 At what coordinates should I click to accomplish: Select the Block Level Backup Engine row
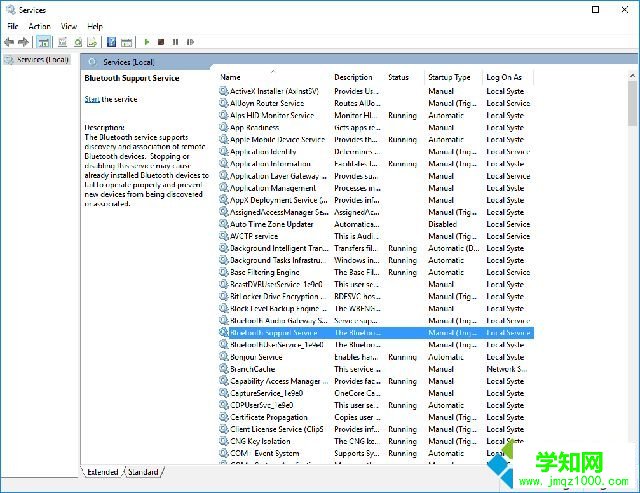click(x=376, y=308)
